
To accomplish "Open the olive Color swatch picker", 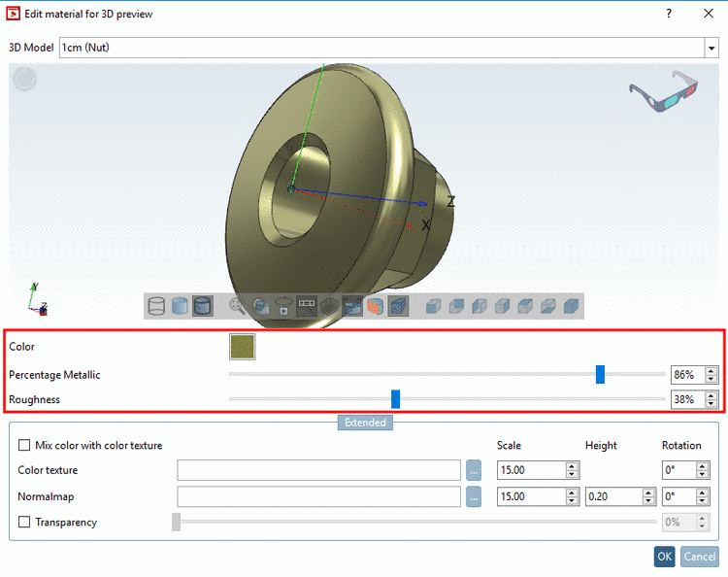I will pyautogui.click(x=243, y=347).
